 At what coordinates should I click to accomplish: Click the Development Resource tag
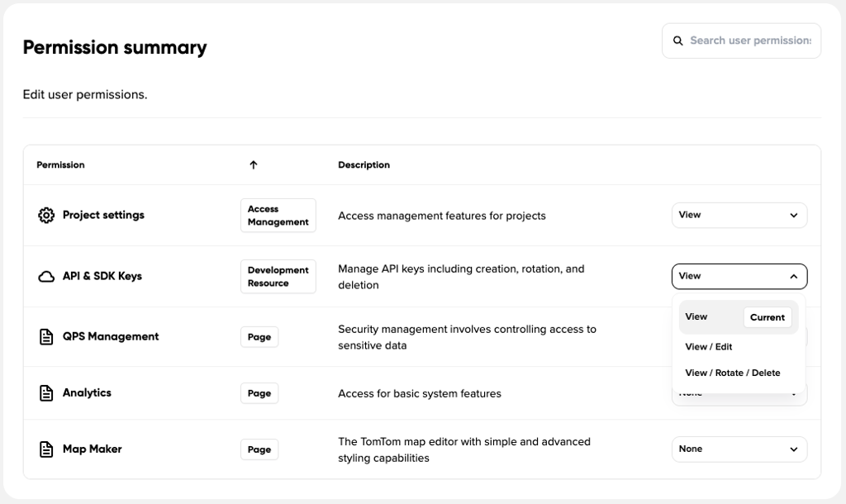tap(278, 277)
